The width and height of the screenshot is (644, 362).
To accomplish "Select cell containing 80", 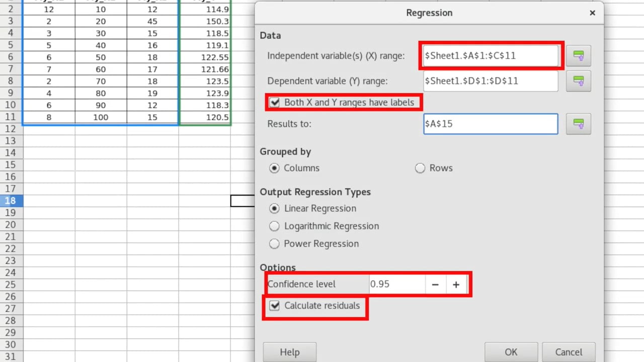I will click(101, 93).
